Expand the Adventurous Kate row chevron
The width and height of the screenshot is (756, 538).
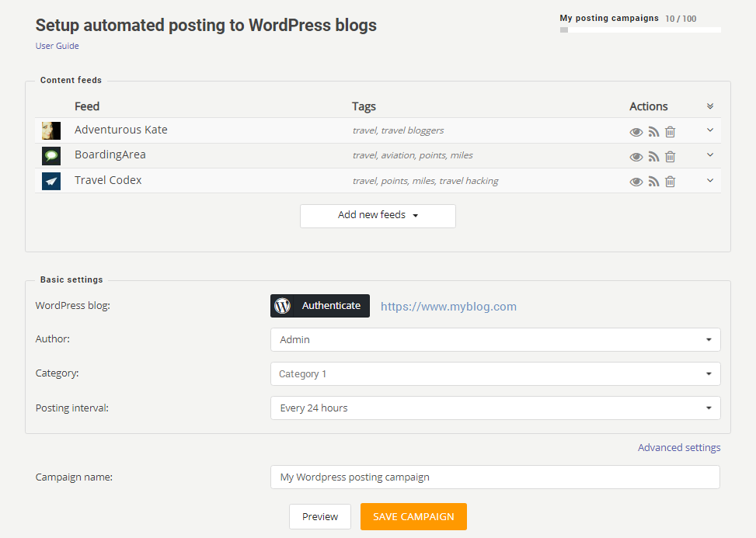point(709,130)
